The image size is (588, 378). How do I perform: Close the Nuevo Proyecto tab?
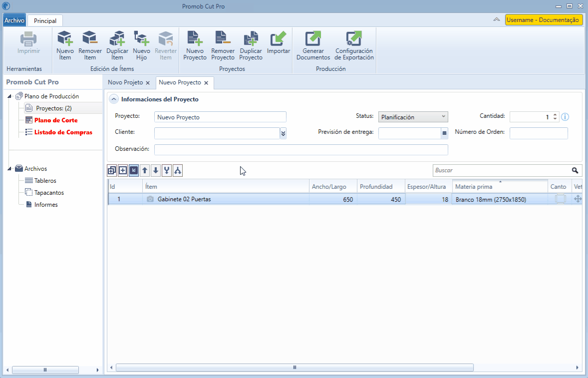pyautogui.click(x=206, y=83)
